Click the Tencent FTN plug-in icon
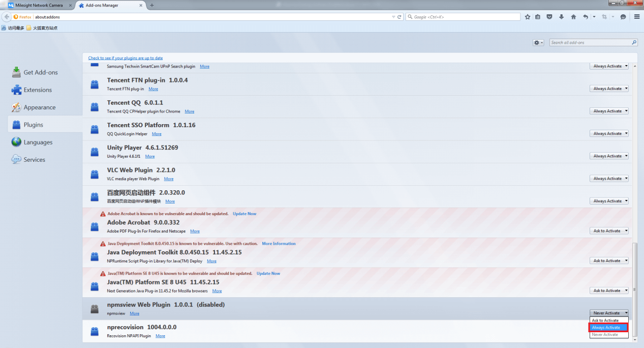Image resolution: width=644 pixels, height=348 pixels. (95, 84)
